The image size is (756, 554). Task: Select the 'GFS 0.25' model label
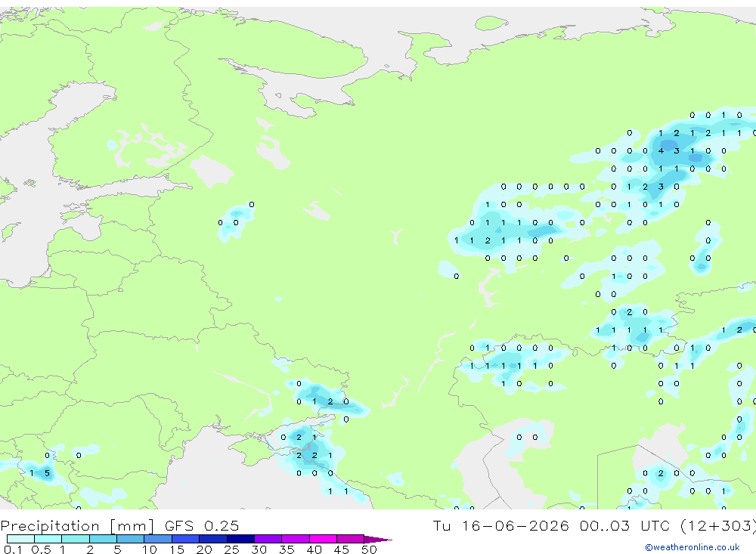tap(202, 525)
